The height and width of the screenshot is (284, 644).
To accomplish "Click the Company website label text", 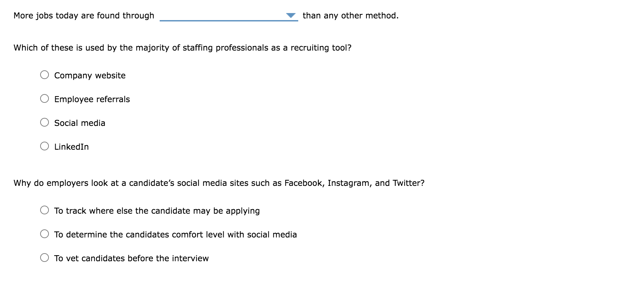I will (x=90, y=76).
